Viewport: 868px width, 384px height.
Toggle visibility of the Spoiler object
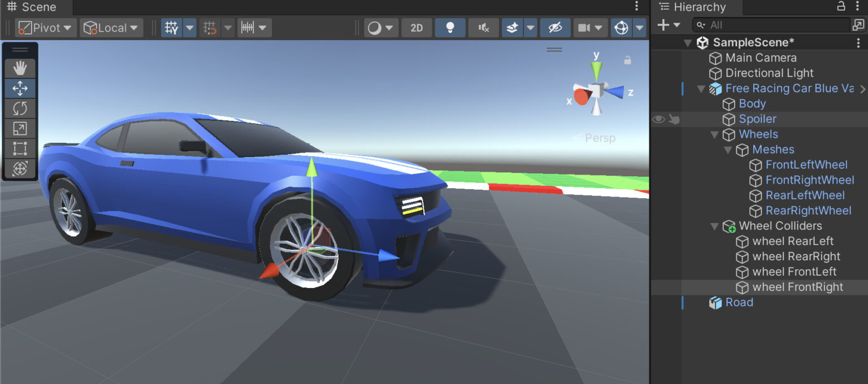click(659, 119)
